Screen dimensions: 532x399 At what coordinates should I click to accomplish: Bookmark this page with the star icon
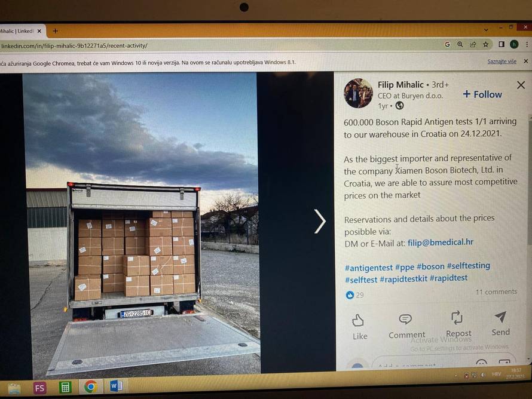(x=486, y=44)
